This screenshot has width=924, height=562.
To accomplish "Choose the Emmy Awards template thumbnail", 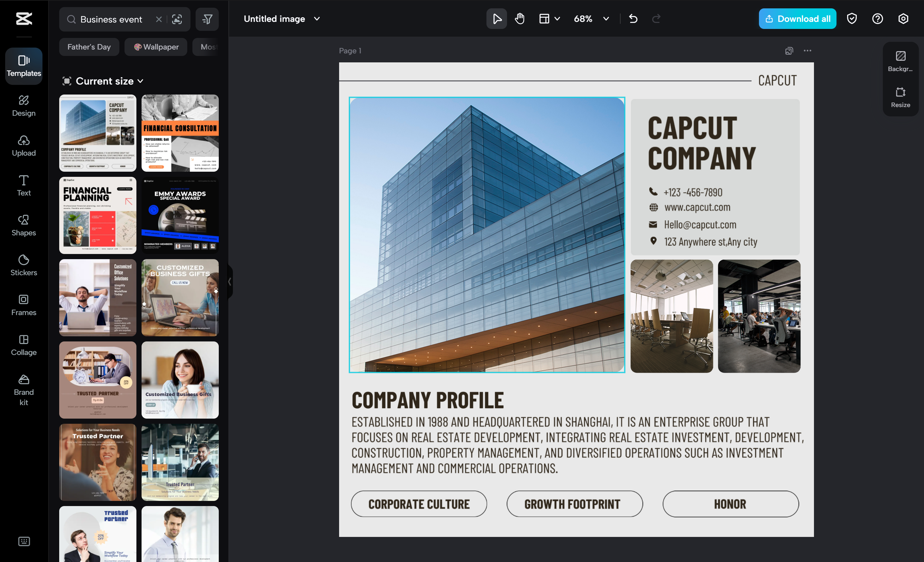I will pyautogui.click(x=180, y=215).
